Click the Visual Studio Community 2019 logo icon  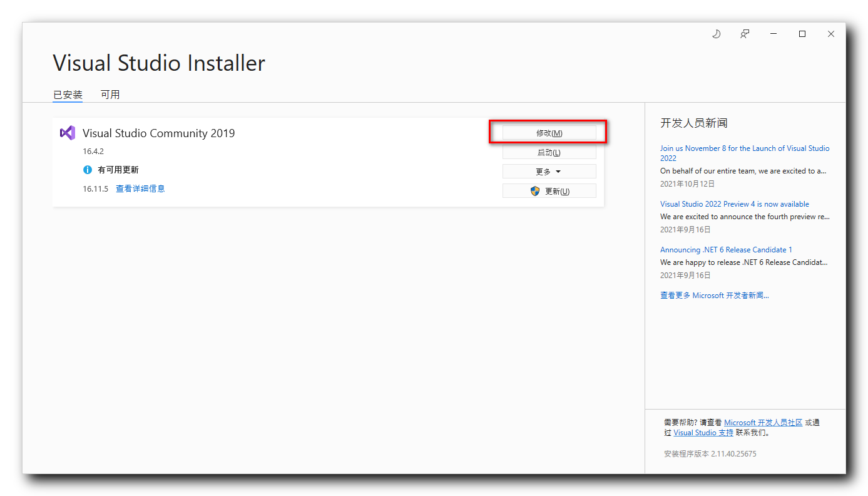(x=68, y=133)
